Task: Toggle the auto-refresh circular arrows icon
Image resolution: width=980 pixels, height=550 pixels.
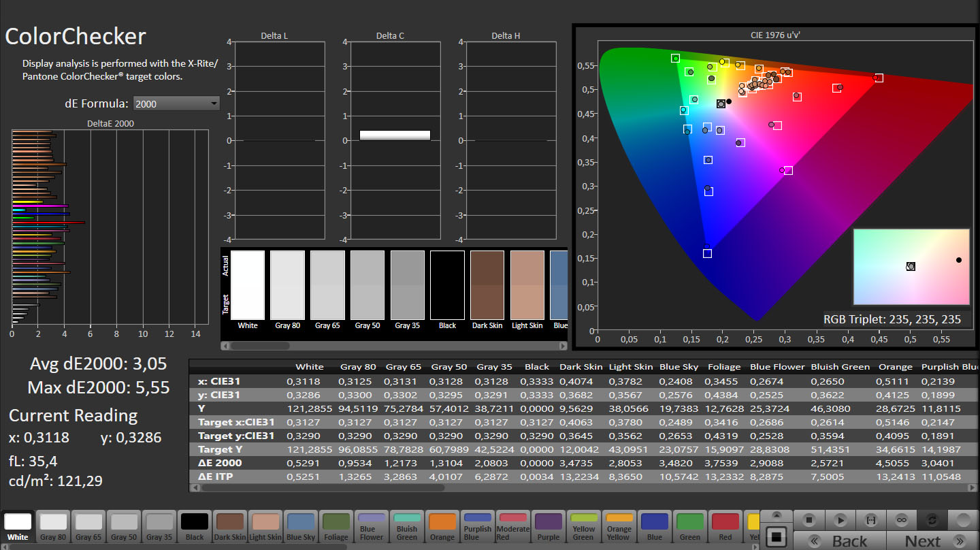Action: [x=932, y=519]
